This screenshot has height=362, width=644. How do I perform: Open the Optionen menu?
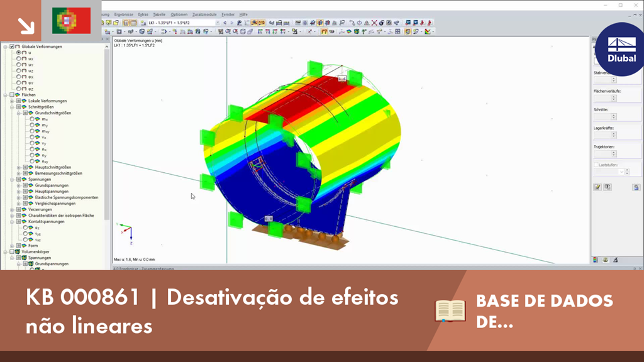point(179,14)
